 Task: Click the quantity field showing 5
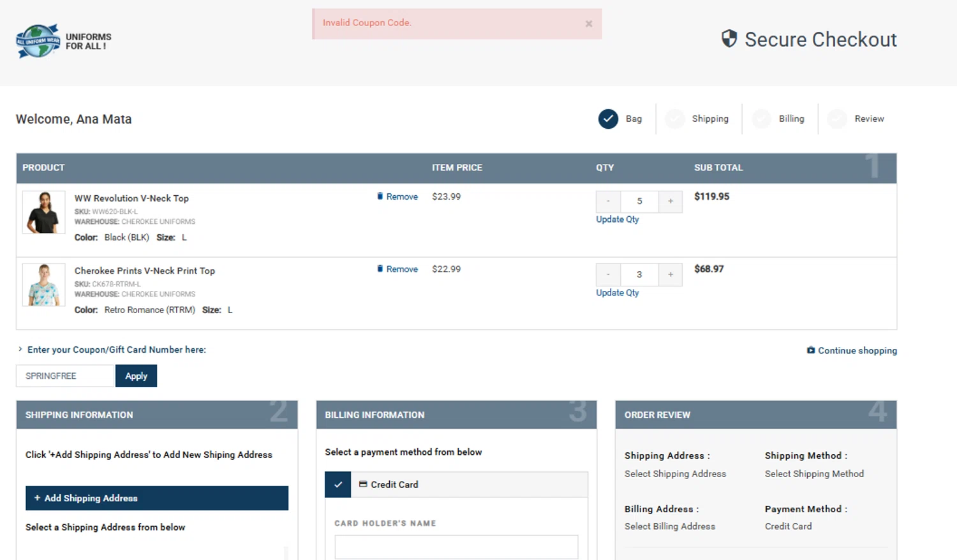639,202
